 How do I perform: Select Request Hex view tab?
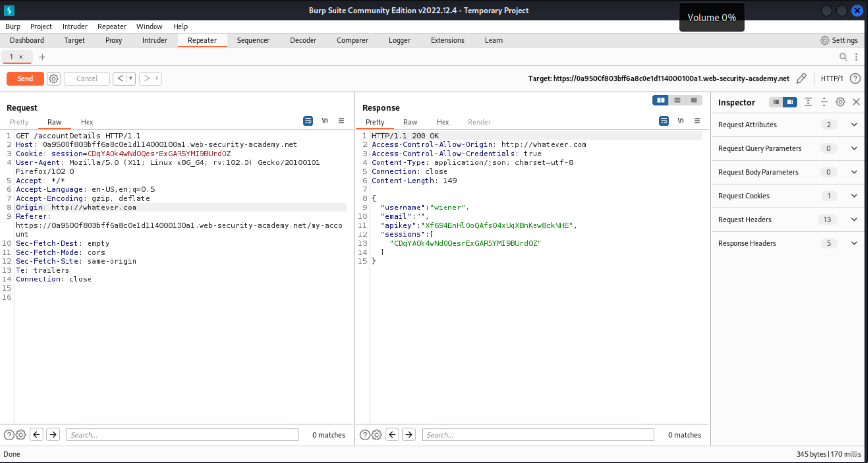tap(87, 122)
